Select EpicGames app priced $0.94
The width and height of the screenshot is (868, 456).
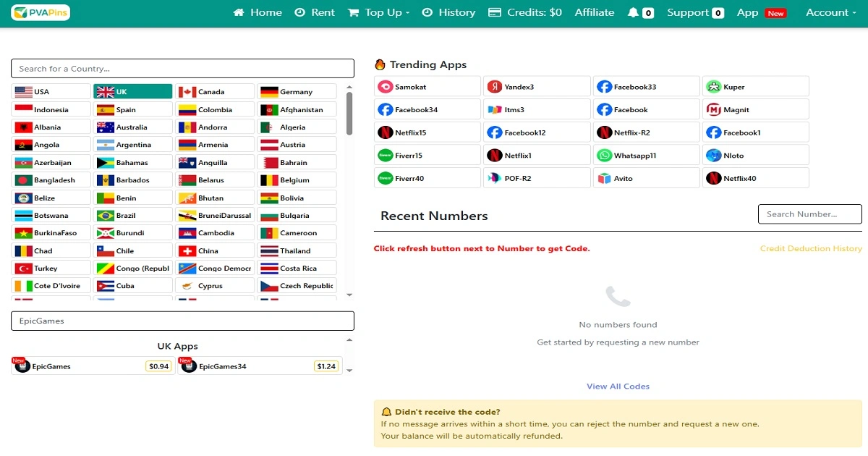(x=93, y=366)
